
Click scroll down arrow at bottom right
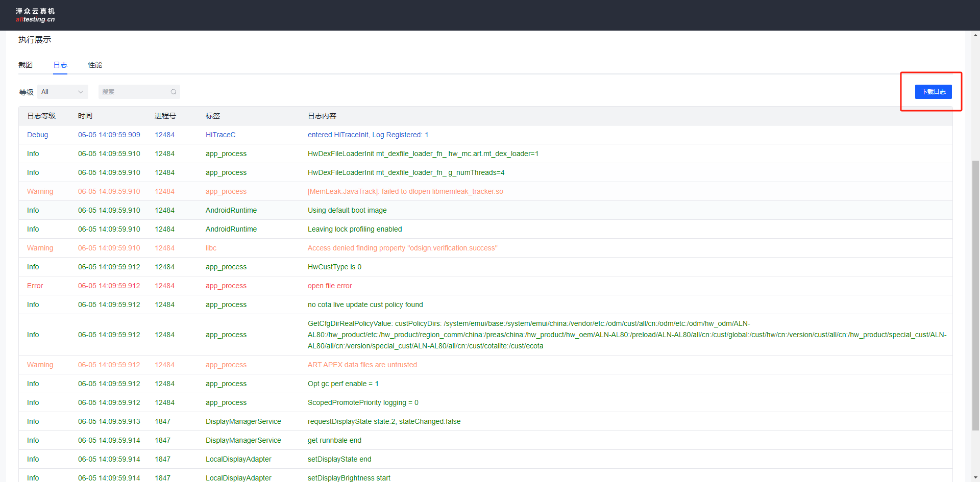pos(975,478)
